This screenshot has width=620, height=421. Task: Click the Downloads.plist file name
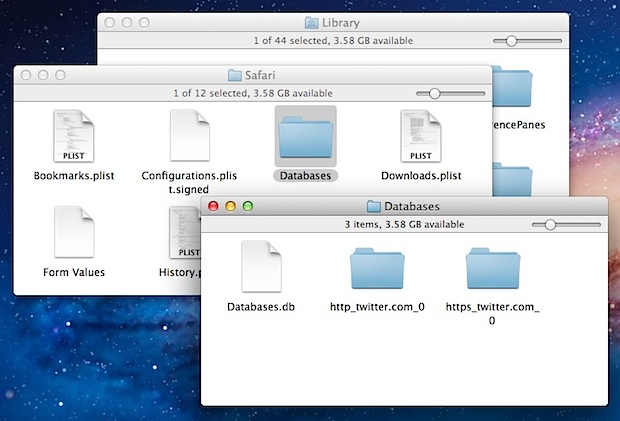click(x=421, y=176)
